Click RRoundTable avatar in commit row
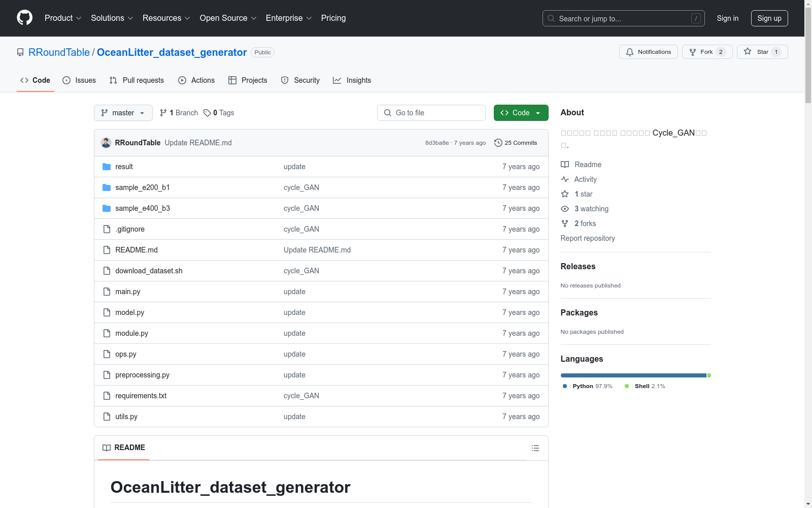Viewport: 812px width, 508px height. point(106,143)
